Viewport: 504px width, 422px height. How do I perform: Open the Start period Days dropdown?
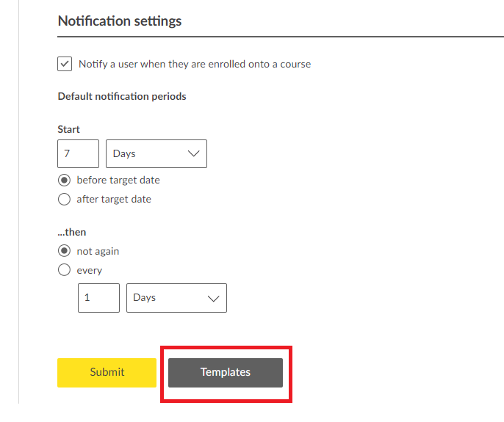click(x=156, y=154)
